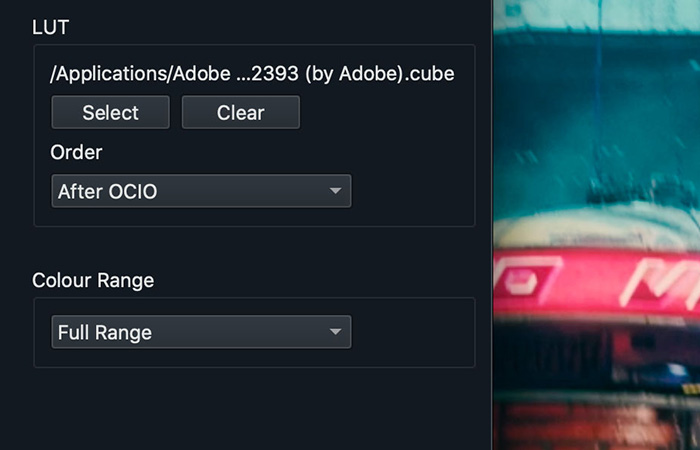Click the arrow on the After OCIO combo box
The image size is (700, 450).
click(334, 191)
